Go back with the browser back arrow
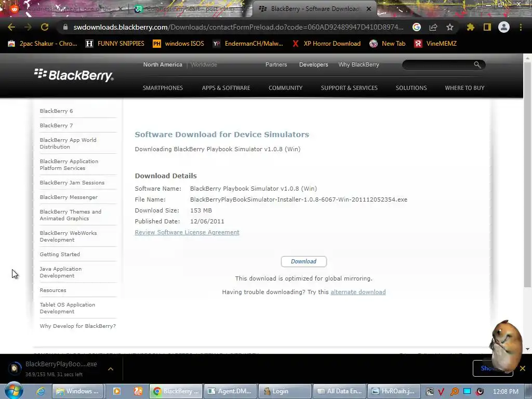Screen dimensions: 532x399 click(11, 27)
